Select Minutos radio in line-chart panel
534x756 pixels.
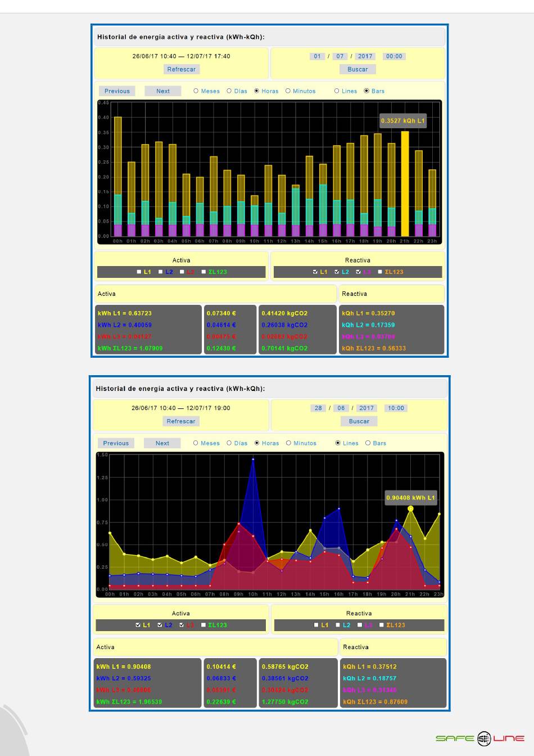pos(288,443)
